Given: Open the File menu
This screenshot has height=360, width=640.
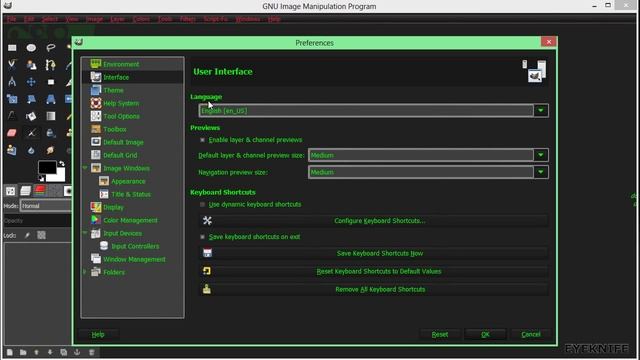Looking at the screenshot, I should 11,19.
